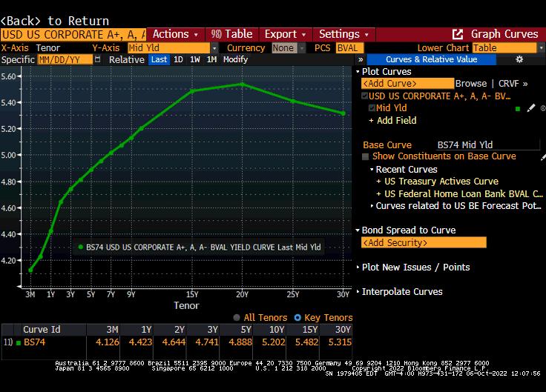The width and height of the screenshot is (546, 392).
Task: Select the Last relative period
Action: tap(159, 59)
